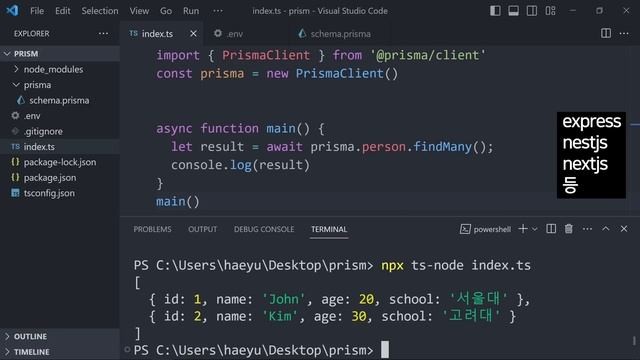Maximize panel size with chevron up
This screenshot has width=640, height=360.
(x=606, y=229)
